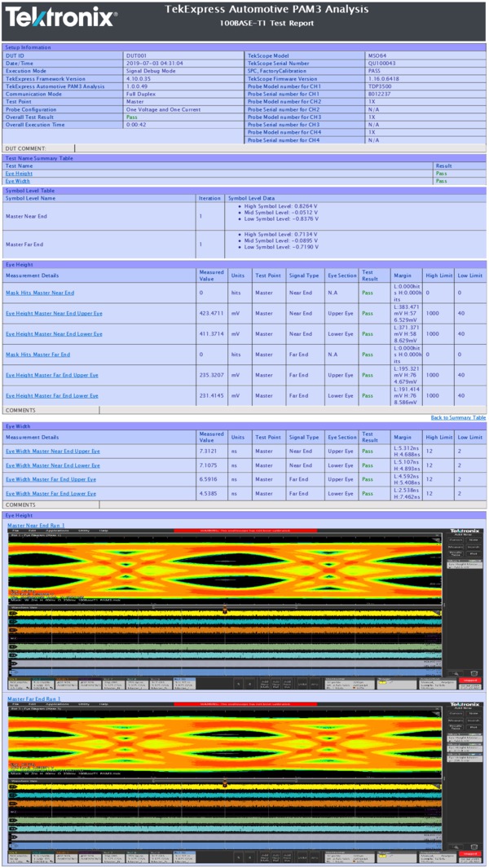Select Eye Height Master Near End Upper Eye

pyautogui.click(x=54, y=313)
